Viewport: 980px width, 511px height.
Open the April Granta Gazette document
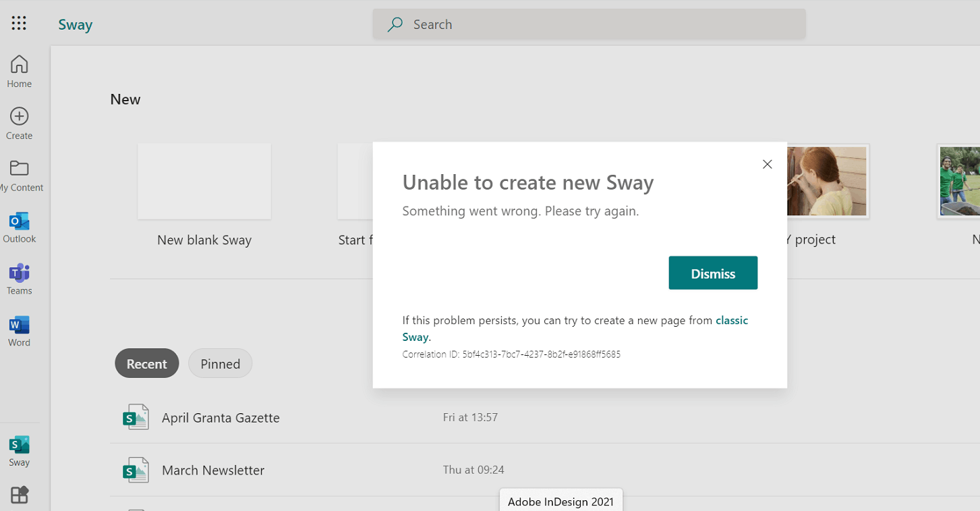(x=221, y=418)
